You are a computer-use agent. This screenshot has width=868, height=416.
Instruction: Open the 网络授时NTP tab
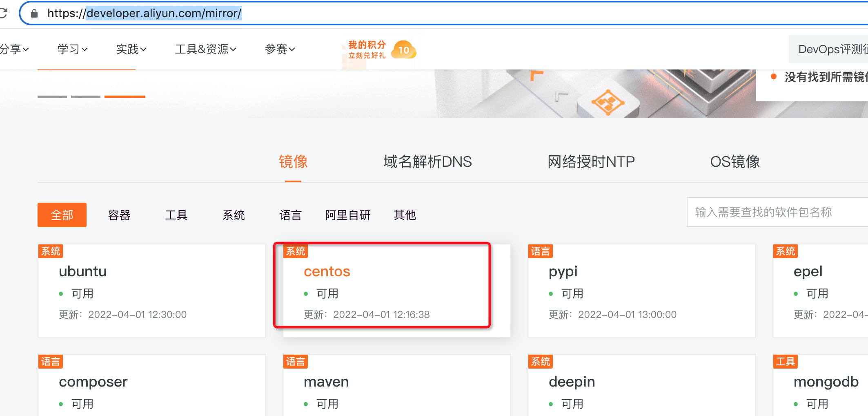tap(591, 162)
